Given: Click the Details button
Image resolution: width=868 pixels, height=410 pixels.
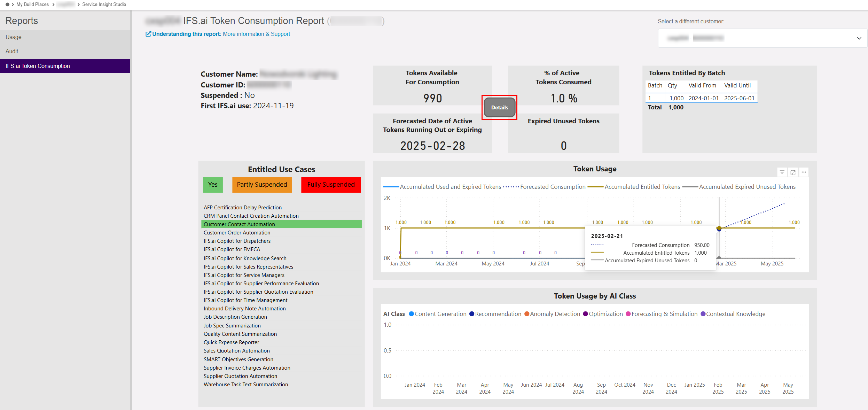Looking at the screenshot, I should tap(500, 108).
